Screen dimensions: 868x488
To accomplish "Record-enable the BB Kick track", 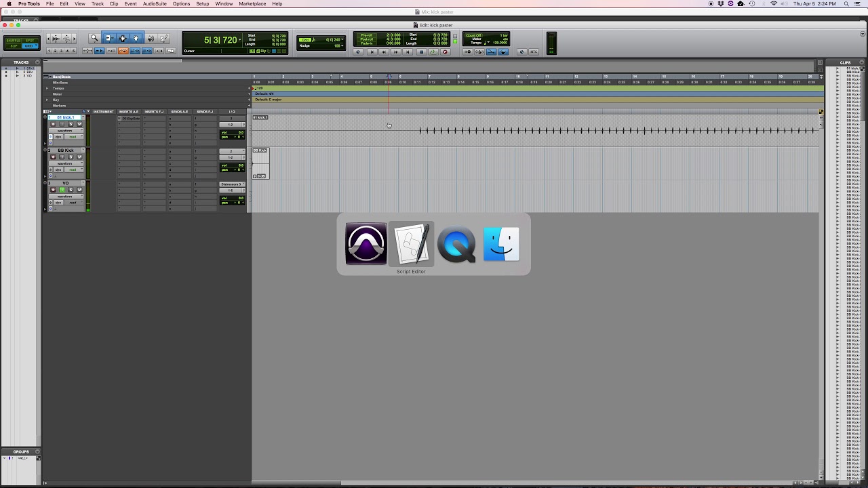I will point(53,157).
